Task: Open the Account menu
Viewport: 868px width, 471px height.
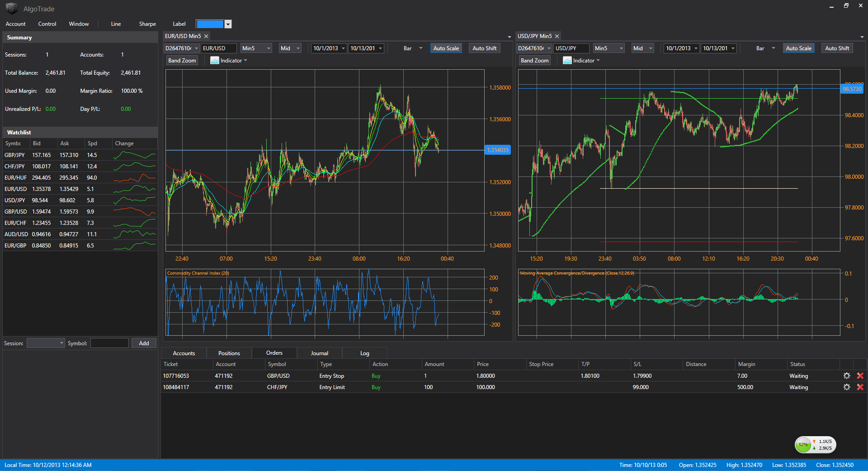Action: [16, 24]
